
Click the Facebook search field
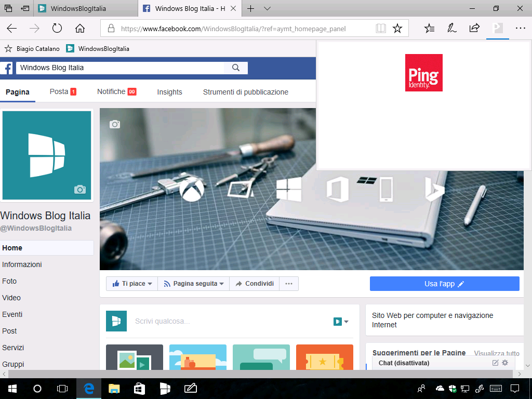pos(120,68)
